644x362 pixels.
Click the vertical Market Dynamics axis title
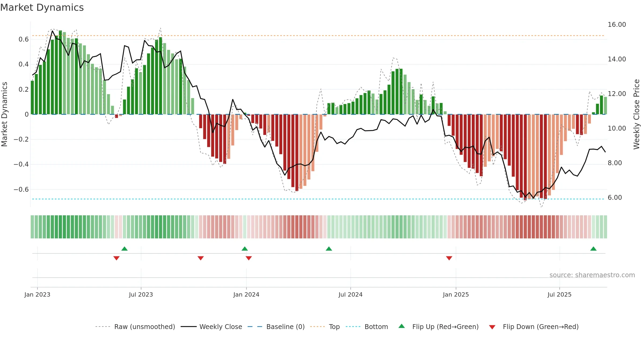pyautogui.click(x=5, y=114)
